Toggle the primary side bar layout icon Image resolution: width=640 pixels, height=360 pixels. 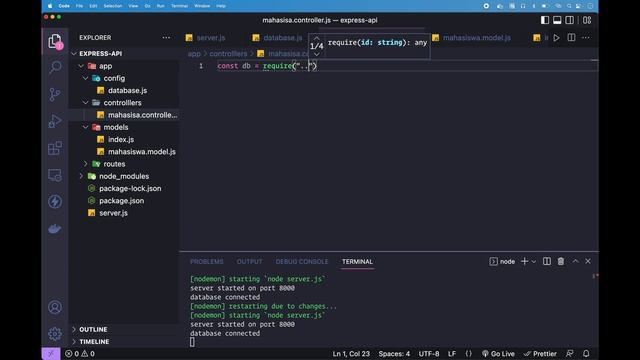[x=545, y=20]
